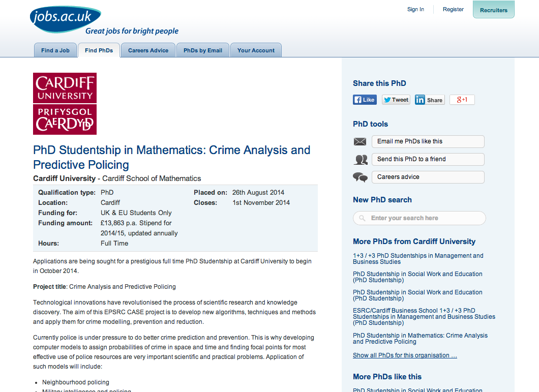Click the 26th August 2014 placed date
Screen dimensions: 539x392
coord(258,193)
